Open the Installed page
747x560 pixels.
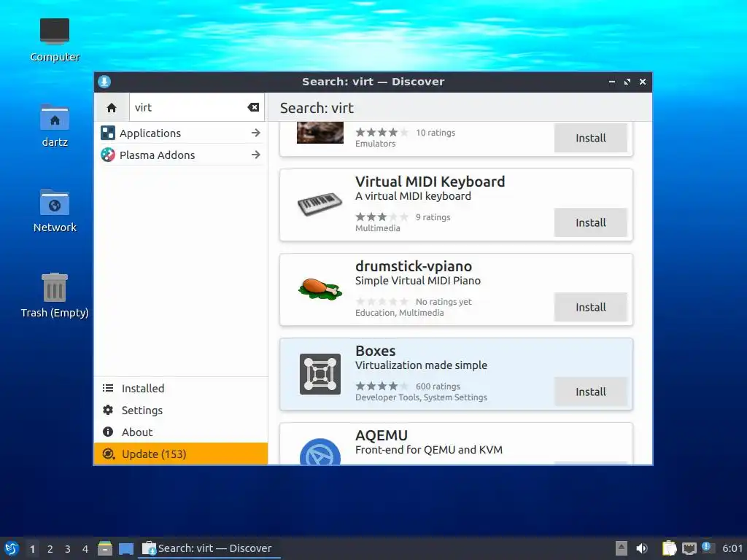coord(181,388)
